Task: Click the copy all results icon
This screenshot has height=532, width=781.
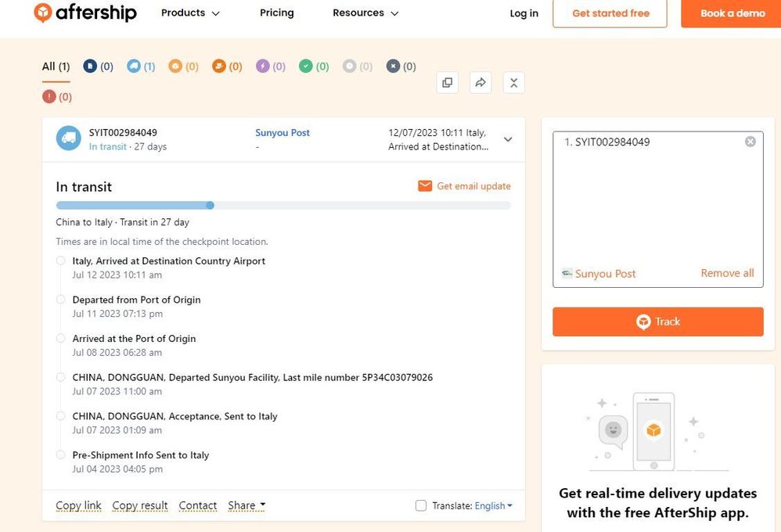Action: 448,83
